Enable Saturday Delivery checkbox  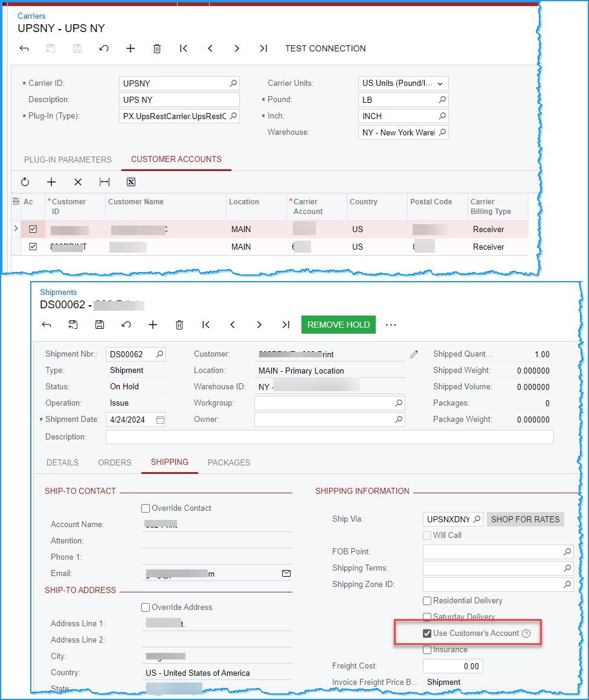pos(427,617)
